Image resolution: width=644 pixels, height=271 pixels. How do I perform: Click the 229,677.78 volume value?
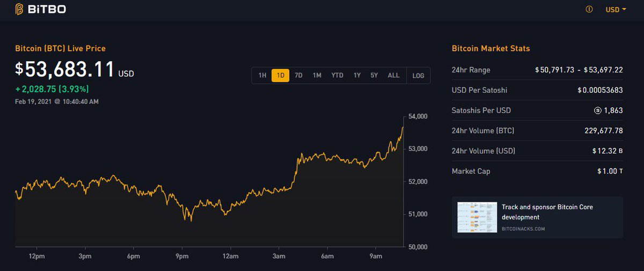pos(604,130)
